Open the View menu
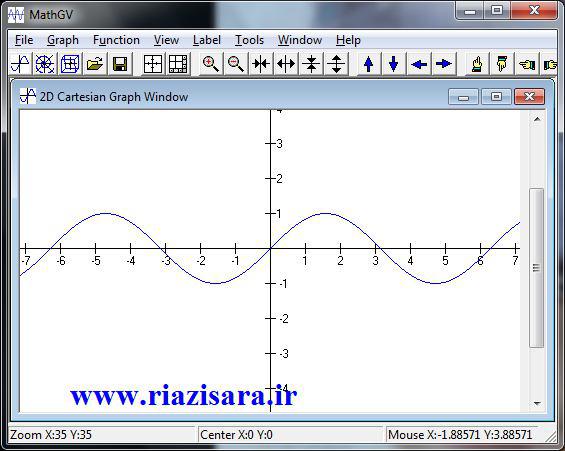 [166, 40]
